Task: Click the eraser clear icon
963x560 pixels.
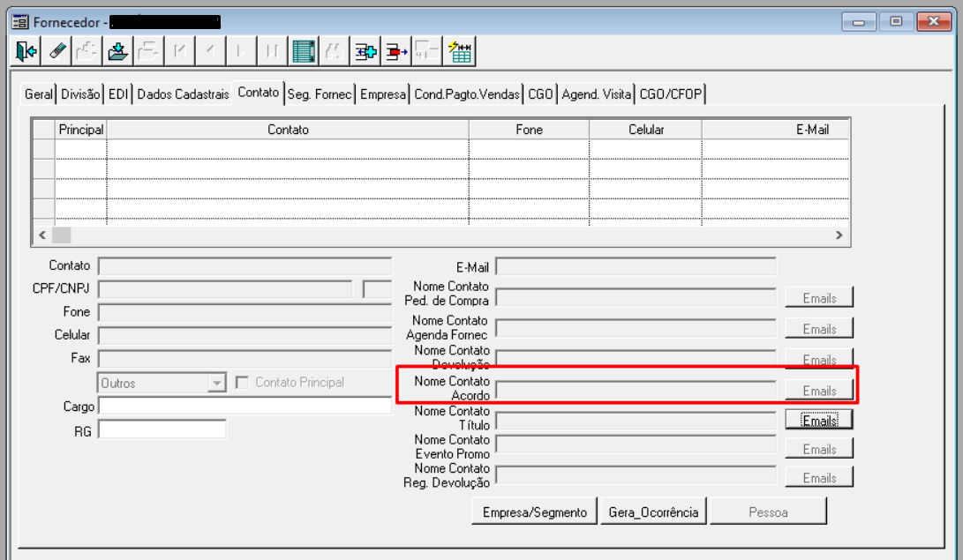Action: tap(56, 51)
